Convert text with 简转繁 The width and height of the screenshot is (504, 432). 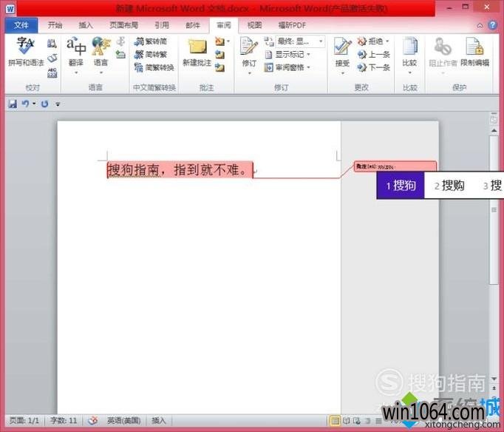[151, 55]
